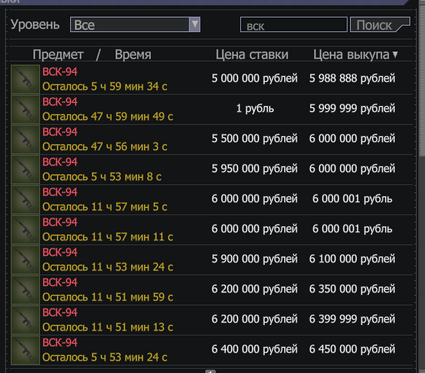This screenshot has height=373, width=425.
Task: Toggle sort arrow next to Цена выкупа
Action: [395, 54]
